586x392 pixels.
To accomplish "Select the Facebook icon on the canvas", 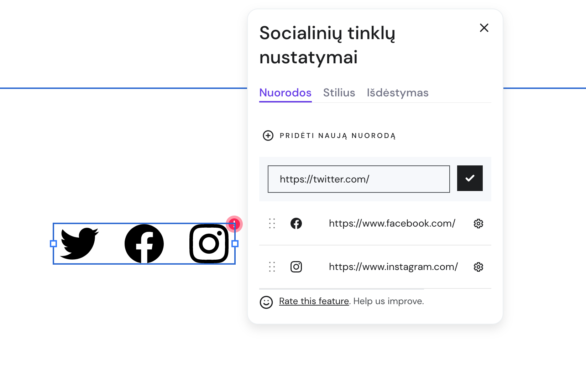I will point(143,244).
